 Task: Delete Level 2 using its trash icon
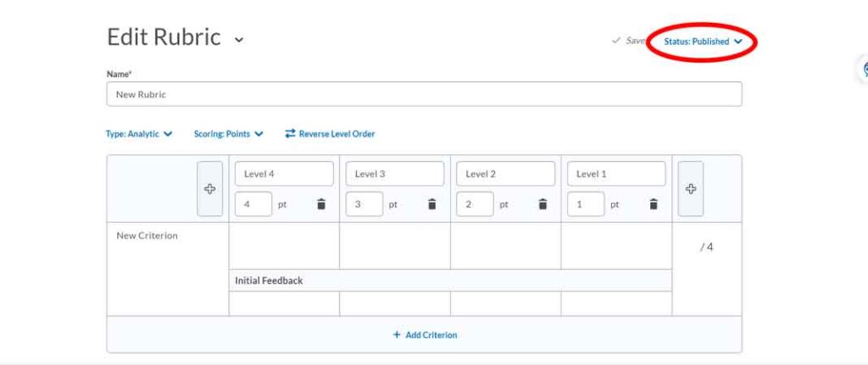[x=542, y=204]
